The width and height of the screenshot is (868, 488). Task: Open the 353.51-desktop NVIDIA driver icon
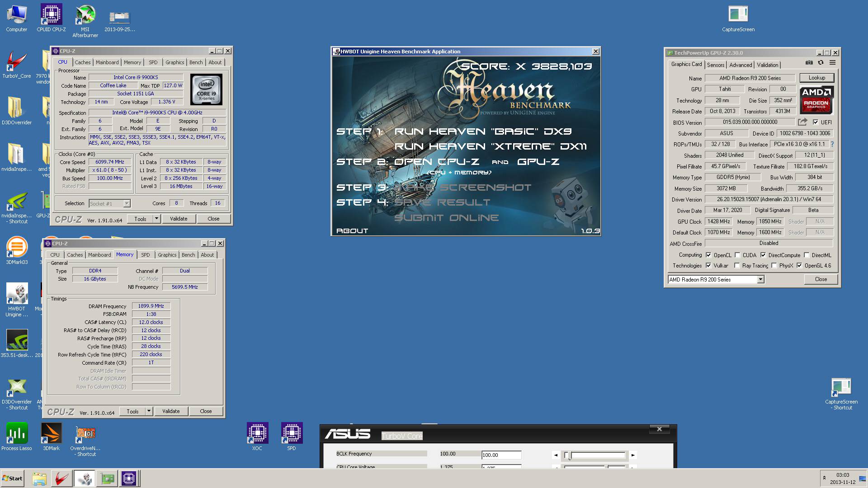point(17,343)
